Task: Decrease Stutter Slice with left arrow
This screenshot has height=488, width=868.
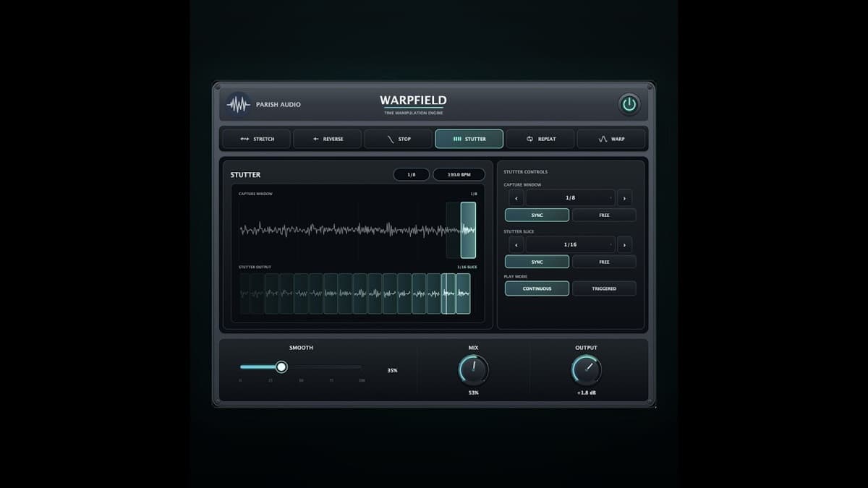Action: pyautogui.click(x=516, y=244)
